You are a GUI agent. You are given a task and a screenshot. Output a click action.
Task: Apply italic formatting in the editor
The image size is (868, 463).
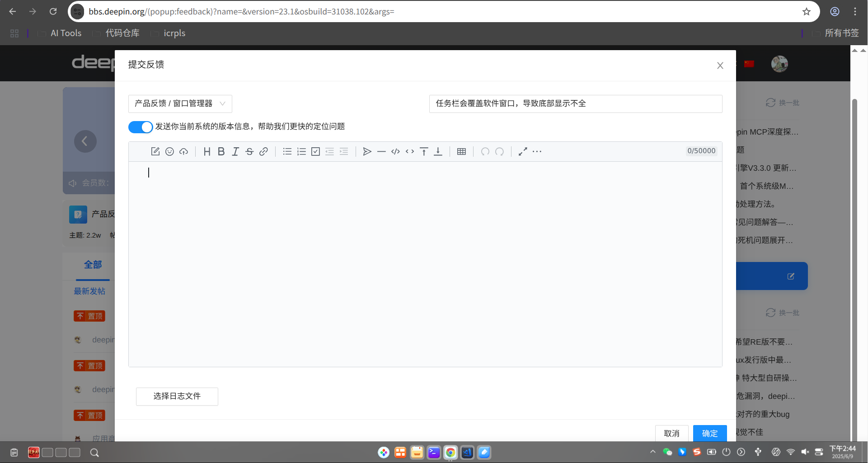coord(235,152)
